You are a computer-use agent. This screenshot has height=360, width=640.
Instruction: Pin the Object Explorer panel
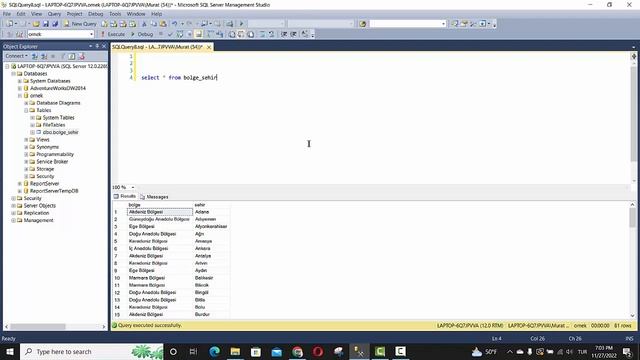97,46
